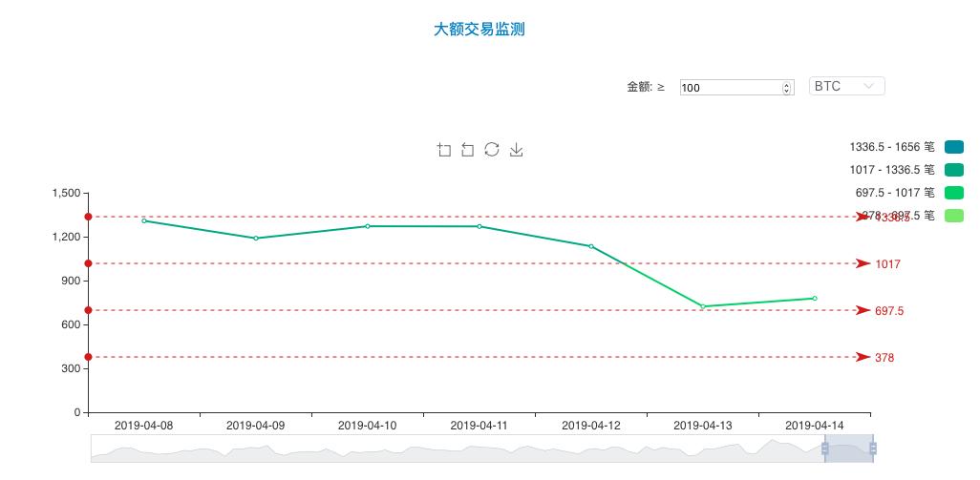Download the chart as an image
The width and height of the screenshot is (980, 480).
[x=516, y=150]
